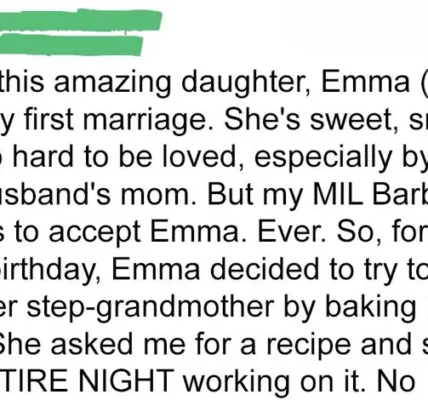
Task: Click the lower green redaction bar
Action: pos(71,45)
